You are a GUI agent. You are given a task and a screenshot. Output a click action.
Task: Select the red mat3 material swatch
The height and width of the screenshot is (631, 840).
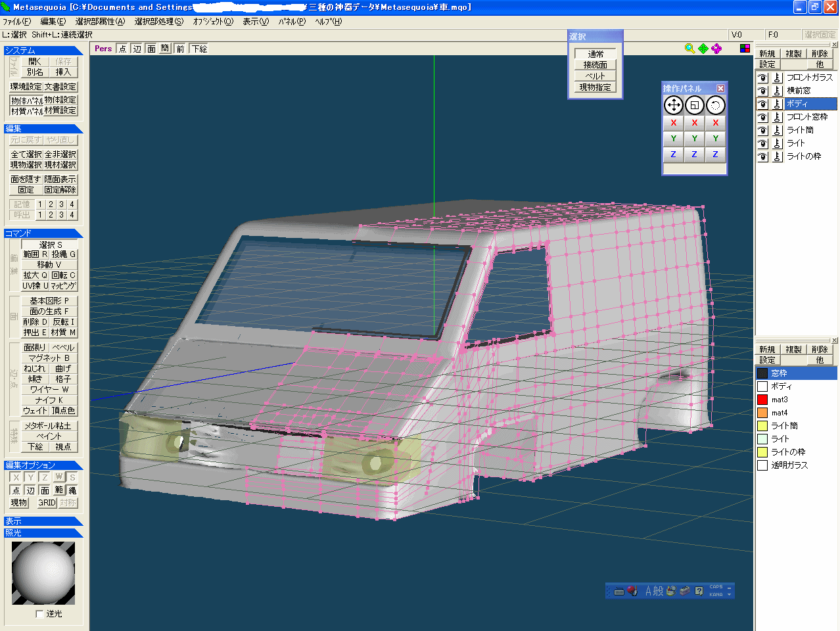point(762,400)
